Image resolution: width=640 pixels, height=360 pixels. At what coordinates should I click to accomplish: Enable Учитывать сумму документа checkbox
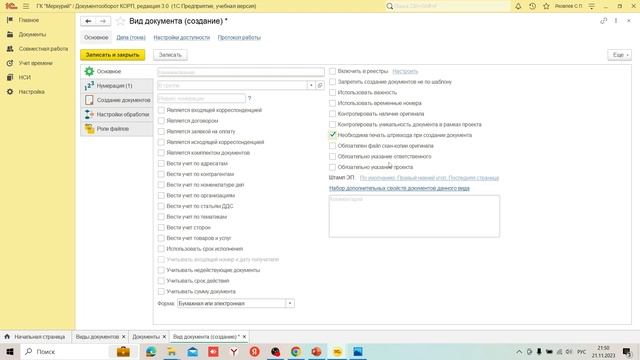161,291
